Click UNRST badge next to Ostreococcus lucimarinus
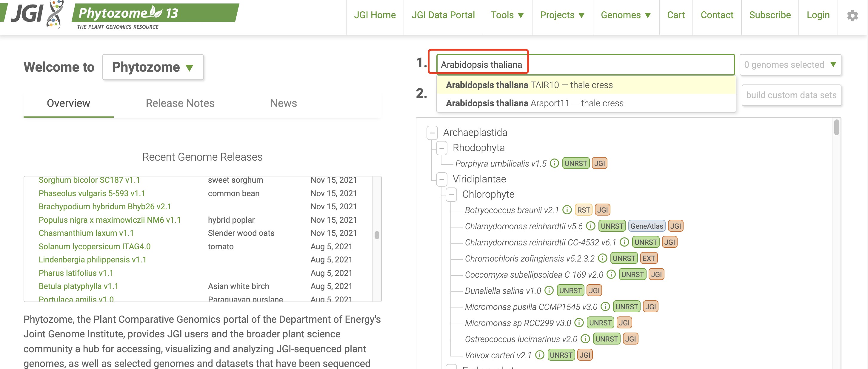This screenshot has height=369, width=868. click(x=607, y=339)
